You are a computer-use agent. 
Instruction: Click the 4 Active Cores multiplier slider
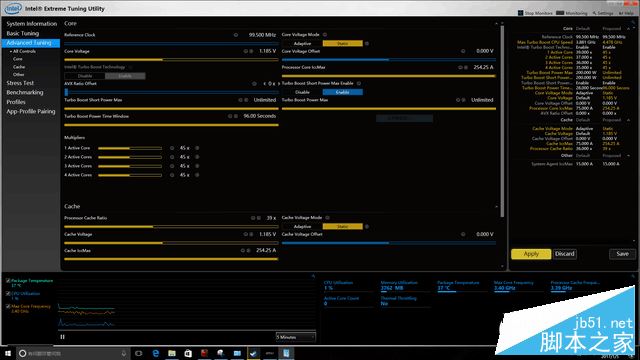(130, 175)
